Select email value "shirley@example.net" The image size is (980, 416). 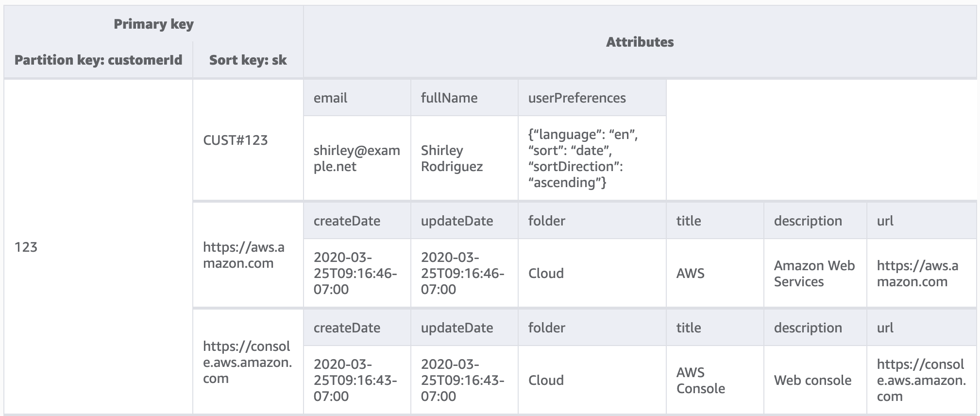[357, 158]
